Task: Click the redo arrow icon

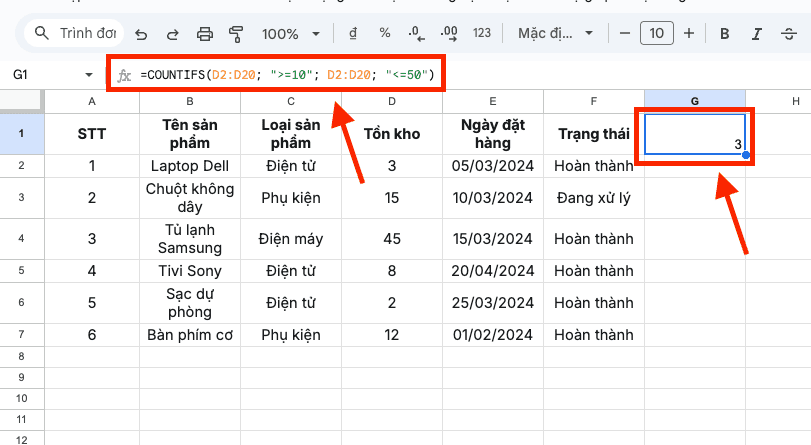Action: click(173, 34)
